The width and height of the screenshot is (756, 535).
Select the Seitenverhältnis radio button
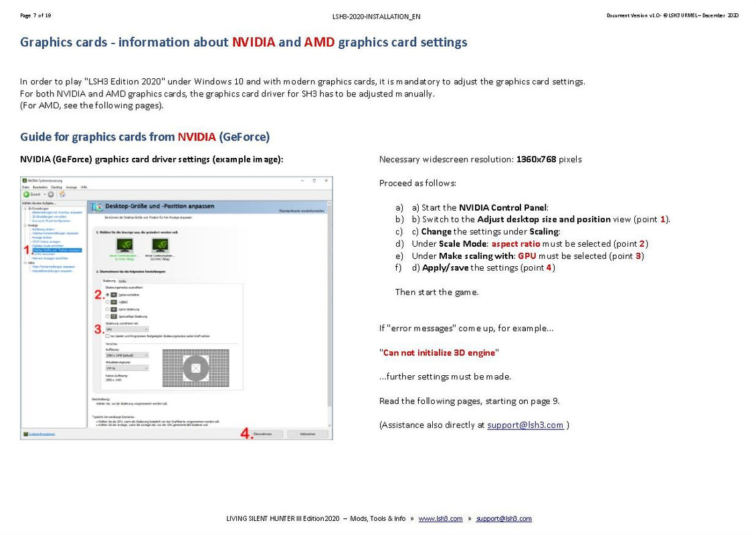click(x=108, y=294)
